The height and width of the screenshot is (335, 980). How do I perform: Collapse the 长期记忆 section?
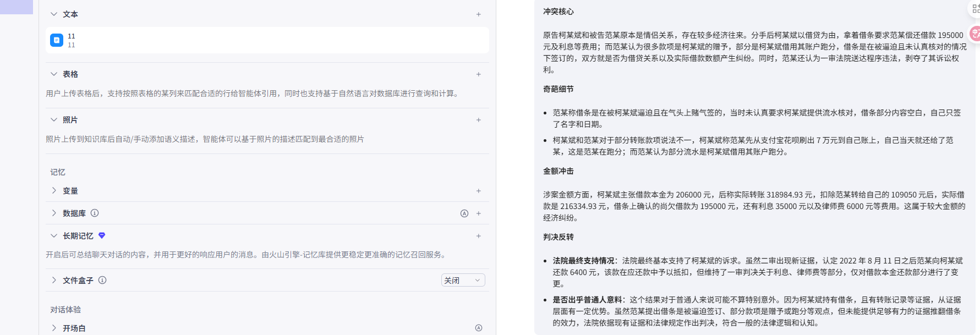tap(53, 235)
